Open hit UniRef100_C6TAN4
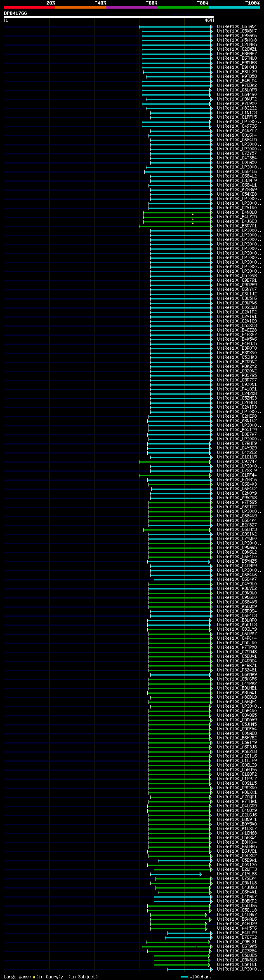The width and height of the screenshot is (264, 980). tap(237, 27)
